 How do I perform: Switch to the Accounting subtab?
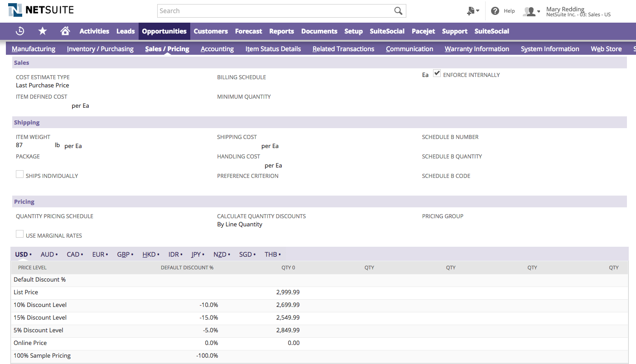pyautogui.click(x=217, y=48)
